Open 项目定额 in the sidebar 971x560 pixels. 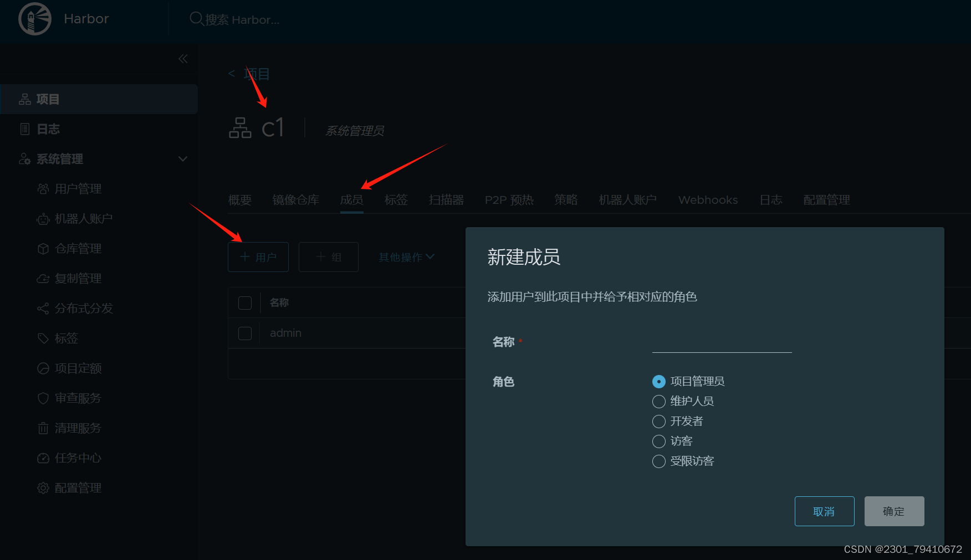tap(78, 368)
